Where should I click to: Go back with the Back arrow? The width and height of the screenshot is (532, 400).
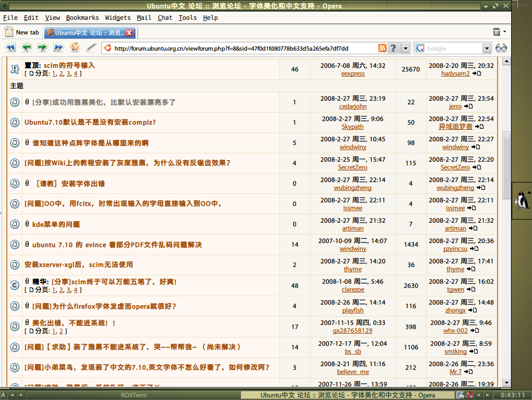click(27, 47)
